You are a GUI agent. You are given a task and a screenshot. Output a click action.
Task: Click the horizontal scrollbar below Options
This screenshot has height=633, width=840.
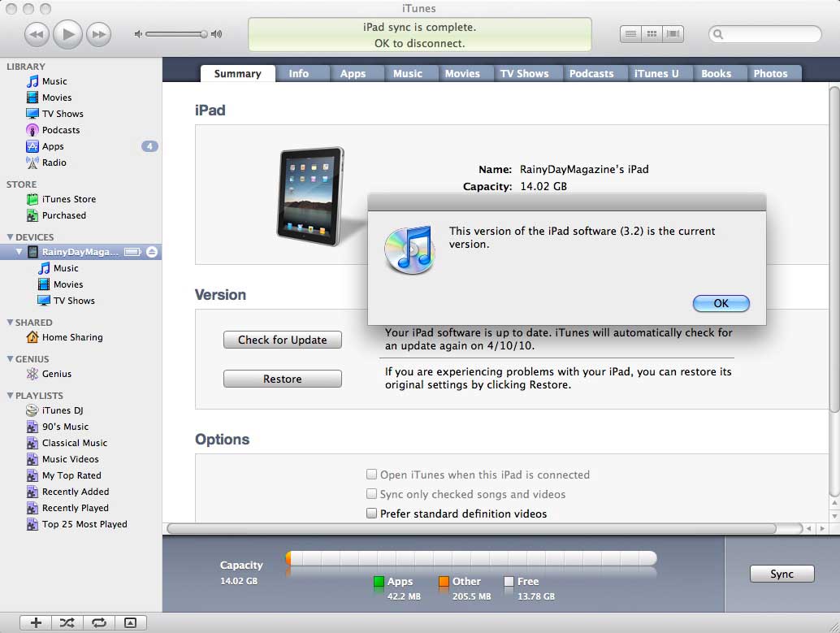pos(471,528)
